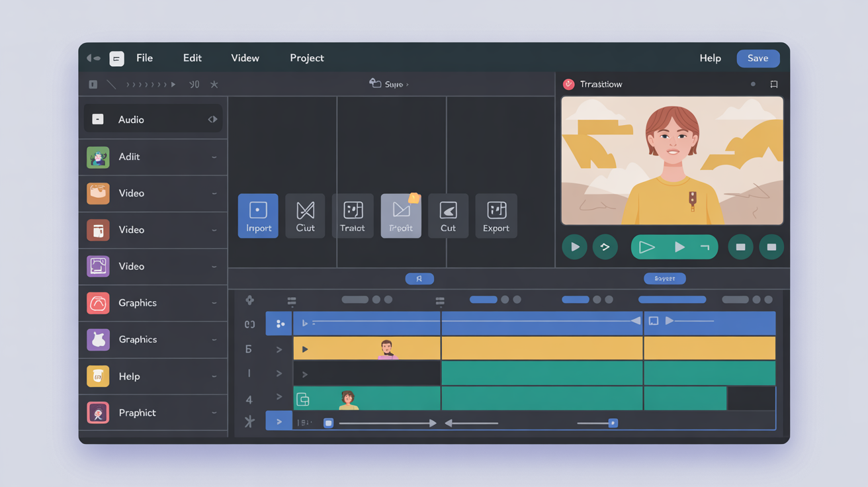
Task: Click the blue slider handle next to the 1|8 label
Action: (328, 423)
